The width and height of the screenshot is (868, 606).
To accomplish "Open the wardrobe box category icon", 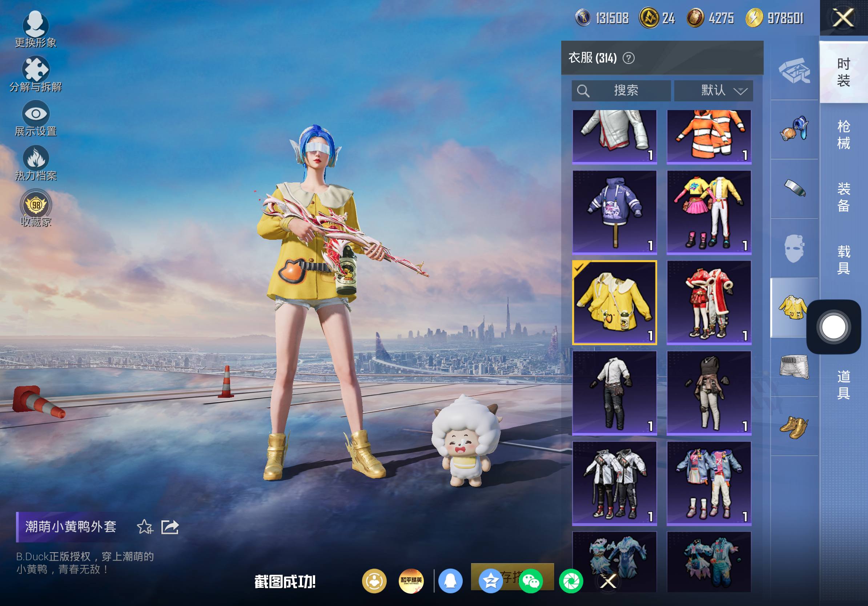I will [x=794, y=70].
